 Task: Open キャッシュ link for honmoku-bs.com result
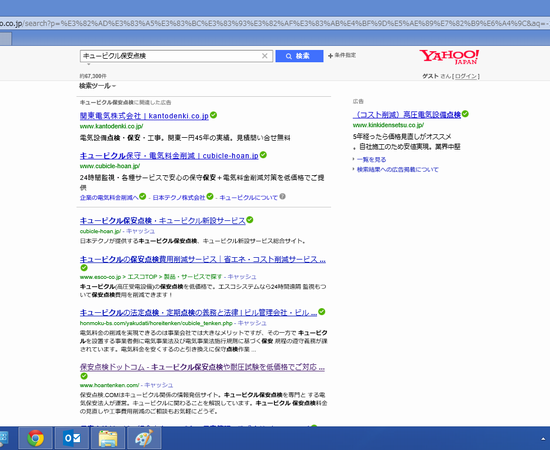pyautogui.click(x=252, y=323)
